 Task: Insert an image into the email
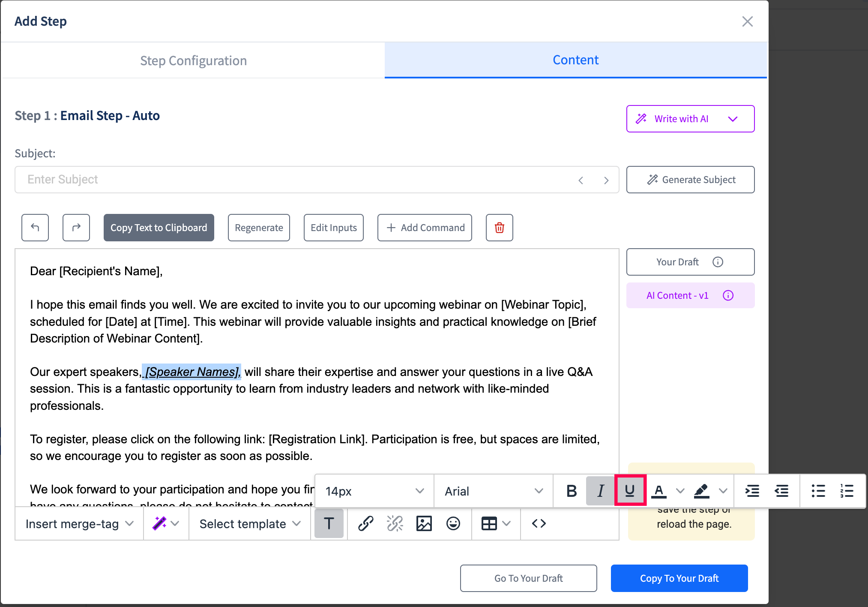tap(424, 523)
